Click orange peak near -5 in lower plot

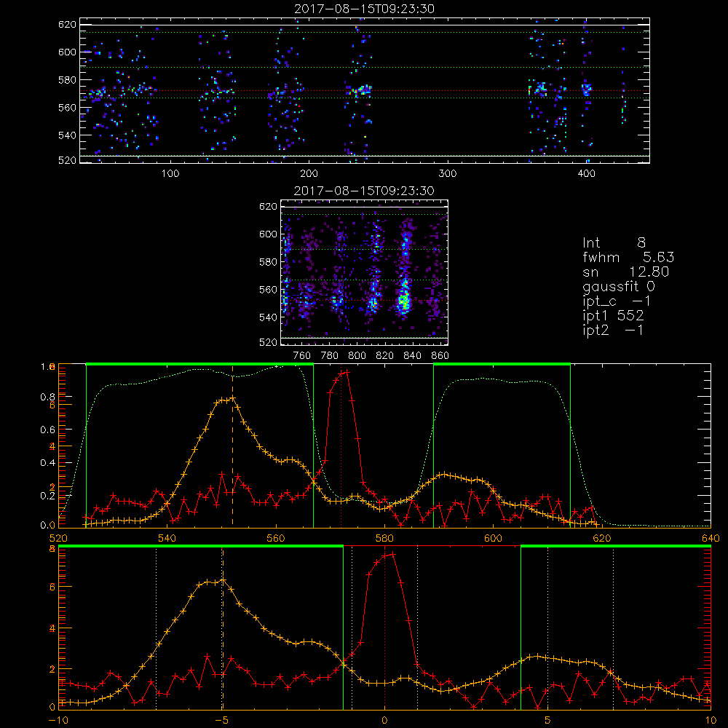(x=223, y=580)
